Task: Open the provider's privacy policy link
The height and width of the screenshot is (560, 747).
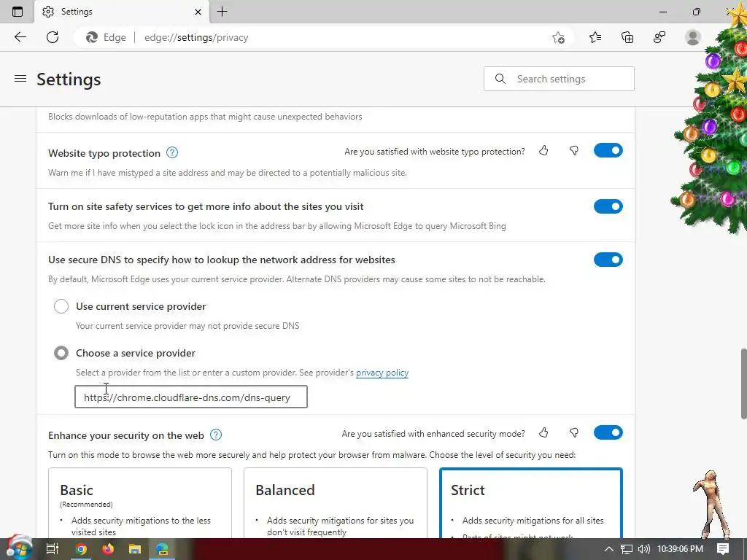Action: [382, 373]
